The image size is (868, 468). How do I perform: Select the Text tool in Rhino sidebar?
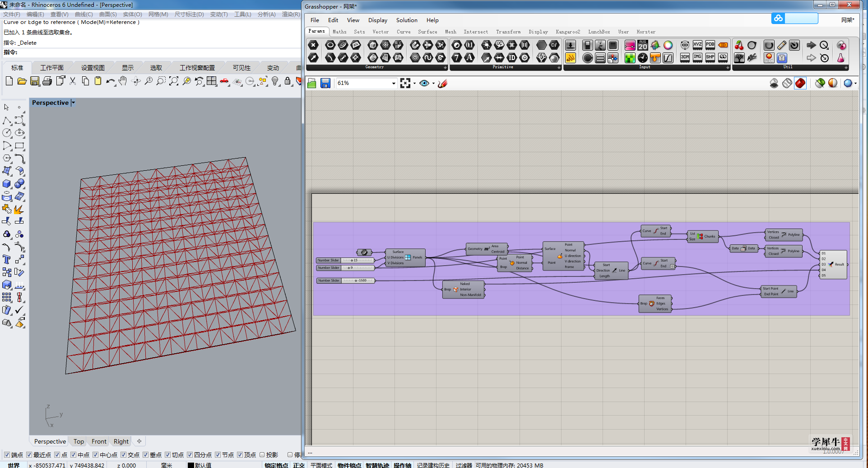pyautogui.click(x=7, y=259)
